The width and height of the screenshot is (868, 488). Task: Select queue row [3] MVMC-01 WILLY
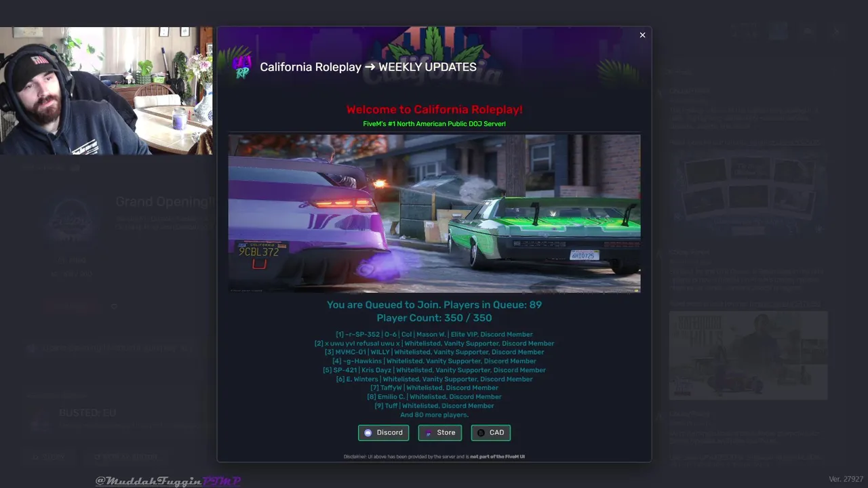click(434, 352)
